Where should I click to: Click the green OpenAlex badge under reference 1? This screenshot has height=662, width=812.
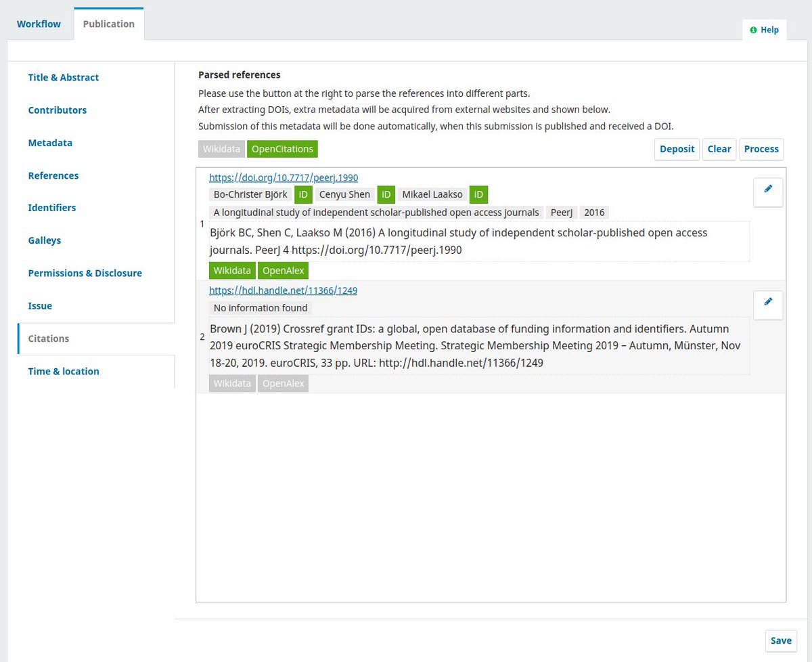click(283, 271)
